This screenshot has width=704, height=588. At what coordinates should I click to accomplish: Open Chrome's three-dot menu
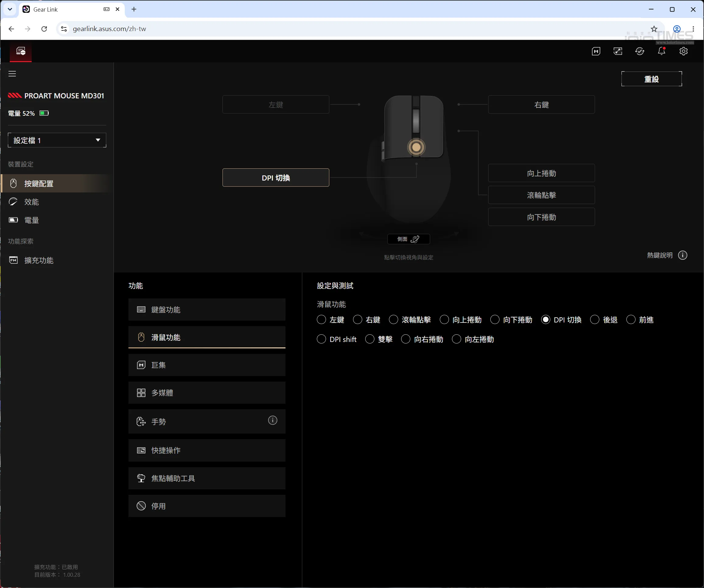693,29
